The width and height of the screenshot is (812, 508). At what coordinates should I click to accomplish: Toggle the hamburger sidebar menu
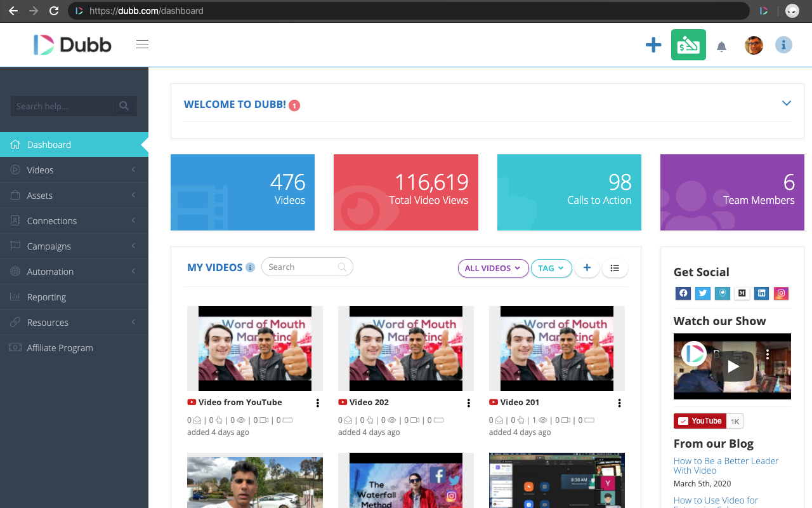(x=142, y=44)
